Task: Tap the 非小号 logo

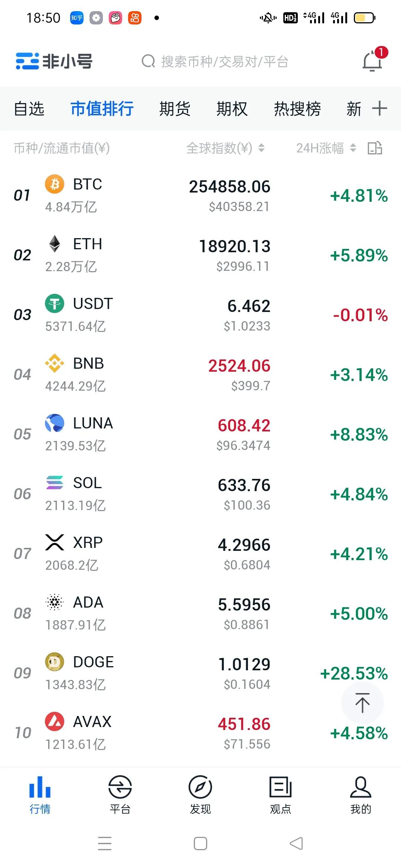Action: point(54,61)
